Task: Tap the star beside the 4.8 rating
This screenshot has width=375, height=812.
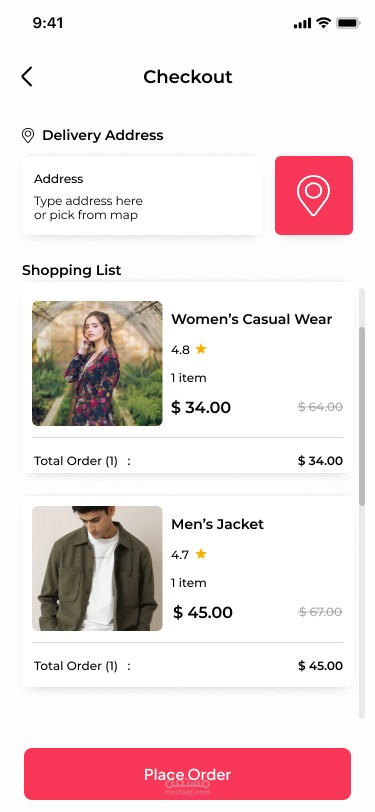Action: (x=201, y=349)
